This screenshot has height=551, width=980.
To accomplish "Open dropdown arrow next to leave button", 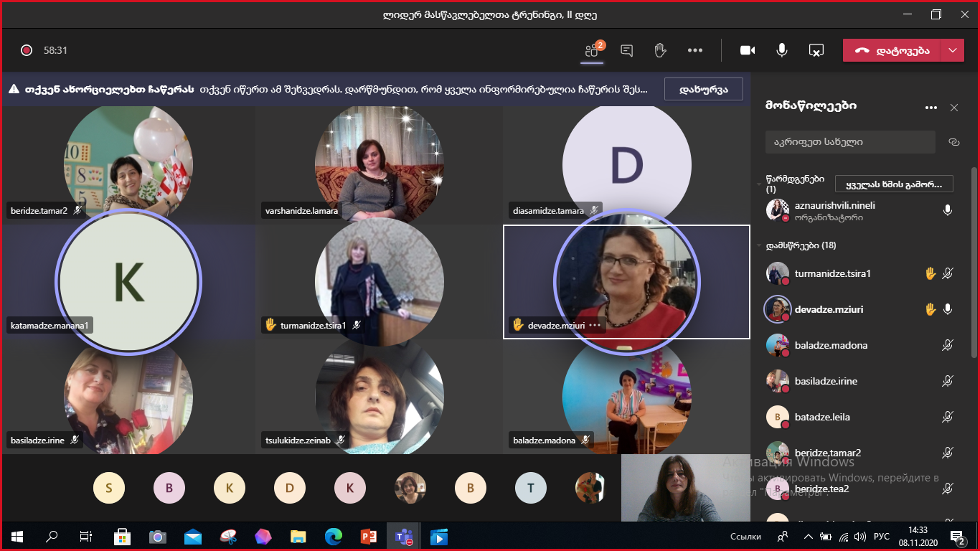I will pos(952,50).
